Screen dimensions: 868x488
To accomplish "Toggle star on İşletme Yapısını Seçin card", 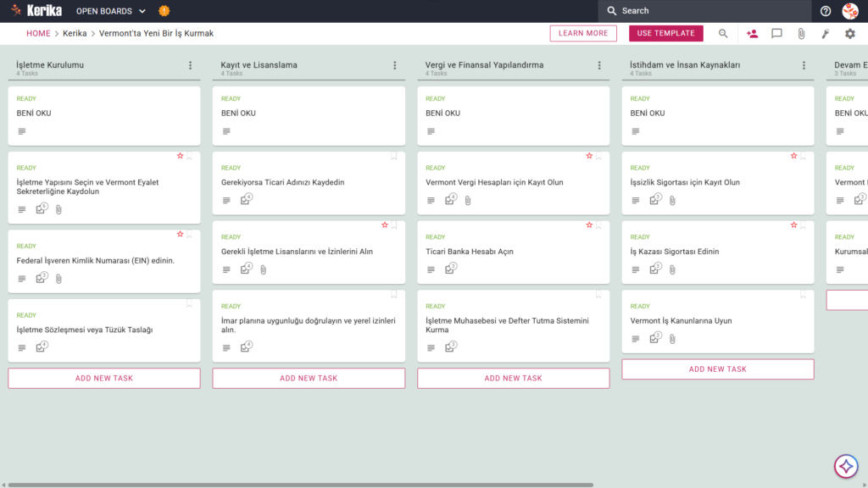I will tap(180, 156).
